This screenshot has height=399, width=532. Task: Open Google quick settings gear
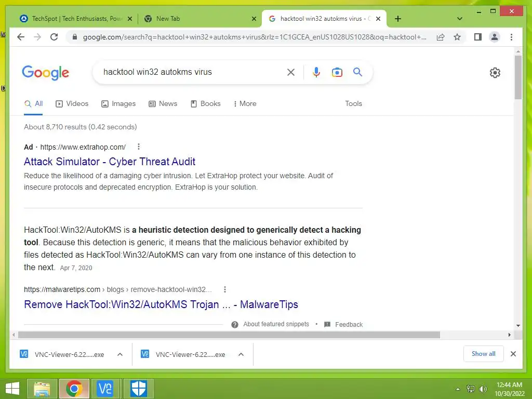point(495,73)
